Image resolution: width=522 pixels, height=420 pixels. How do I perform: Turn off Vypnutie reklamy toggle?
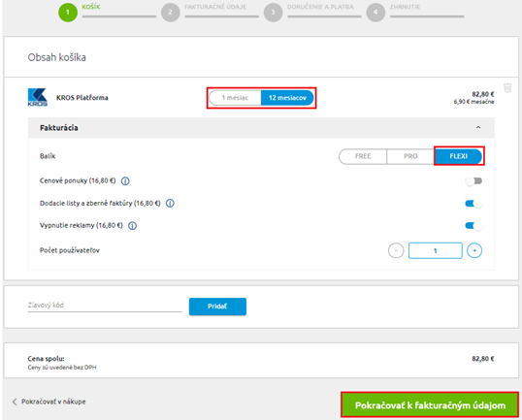coord(473,226)
